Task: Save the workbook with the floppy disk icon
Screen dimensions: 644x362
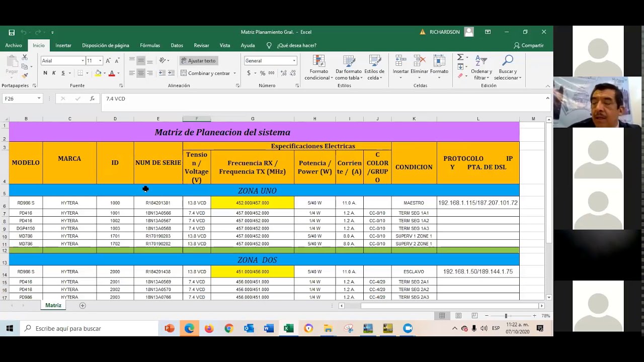Action: pos(12,32)
